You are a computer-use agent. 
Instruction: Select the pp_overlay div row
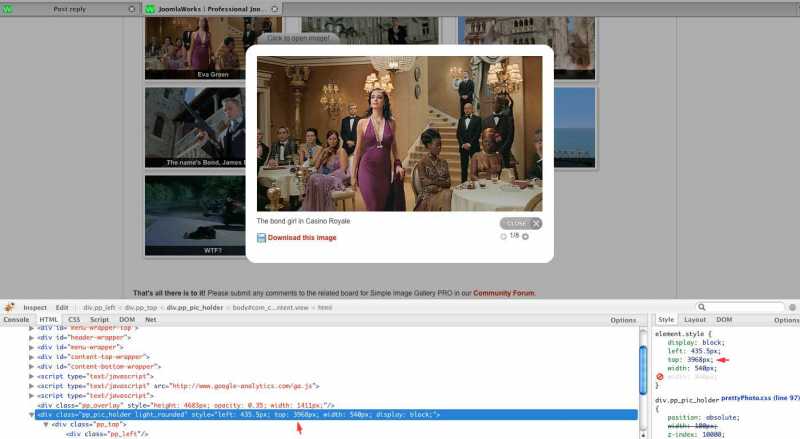(186, 405)
